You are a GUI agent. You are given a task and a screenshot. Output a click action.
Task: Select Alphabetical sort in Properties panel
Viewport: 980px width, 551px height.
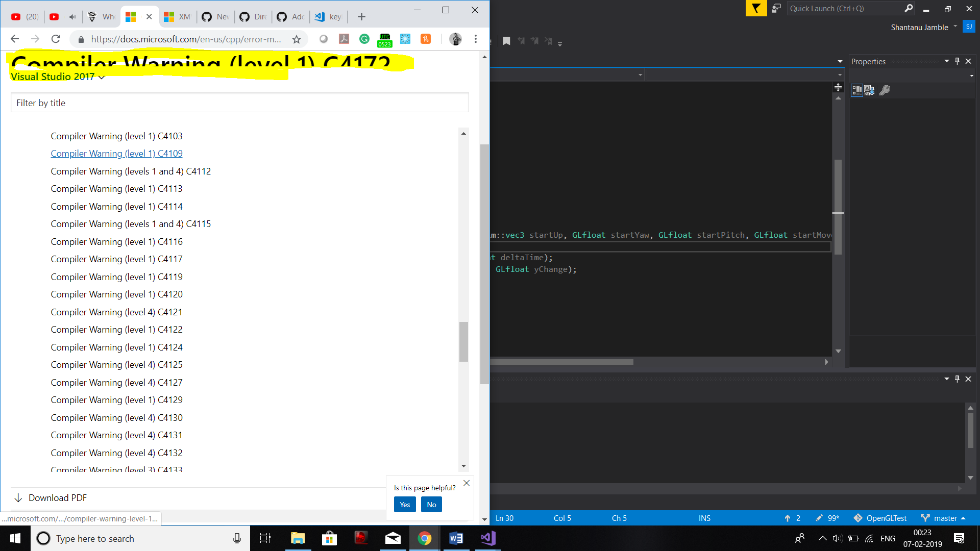[x=869, y=90]
